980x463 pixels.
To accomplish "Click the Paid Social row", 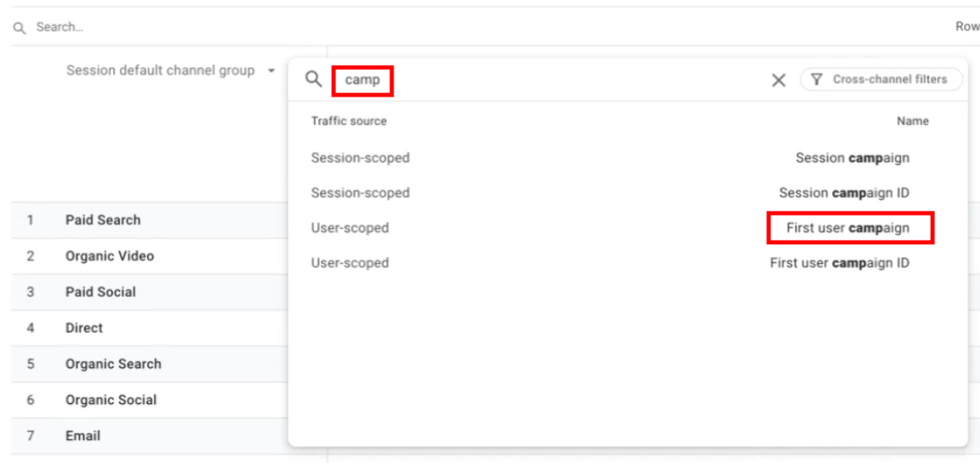I will [101, 291].
